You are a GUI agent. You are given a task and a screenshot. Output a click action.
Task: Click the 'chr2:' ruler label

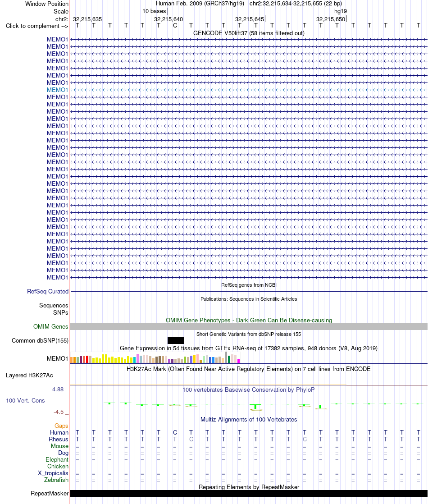point(62,19)
